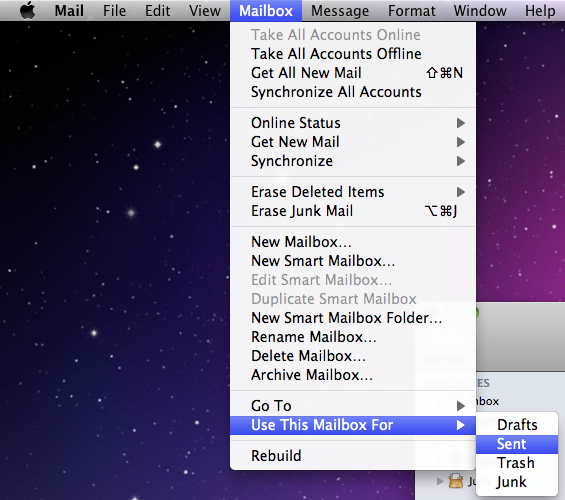Viewport: 565px width, 500px height.
Task: Open the Message menu
Action: click(340, 11)
